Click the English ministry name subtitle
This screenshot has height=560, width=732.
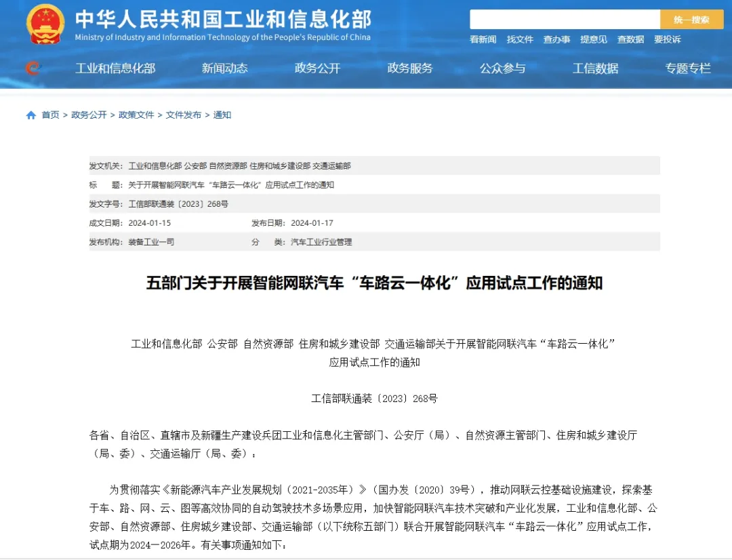coord(223,37)
